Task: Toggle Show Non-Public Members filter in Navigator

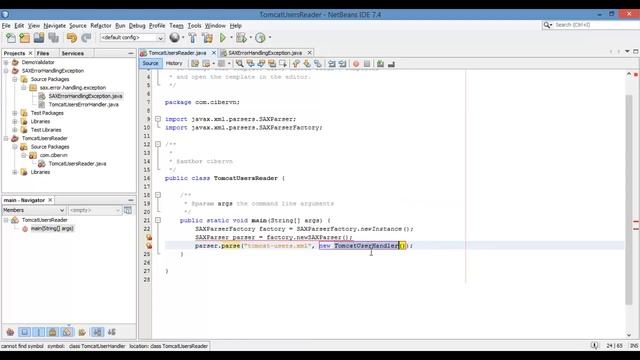Action: (53, 332)
